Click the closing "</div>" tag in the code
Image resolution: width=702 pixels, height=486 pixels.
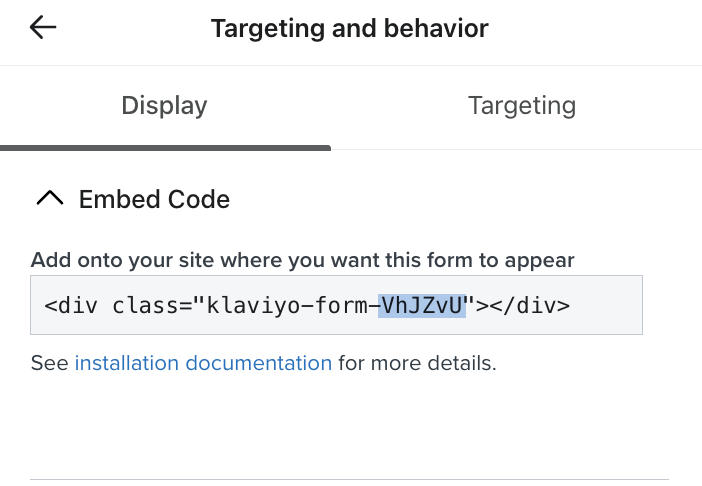527,305
